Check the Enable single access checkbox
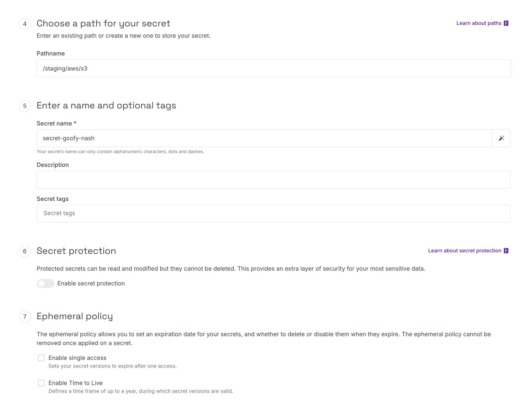This screenshot has height=420, width=528. tap(41, 358)
